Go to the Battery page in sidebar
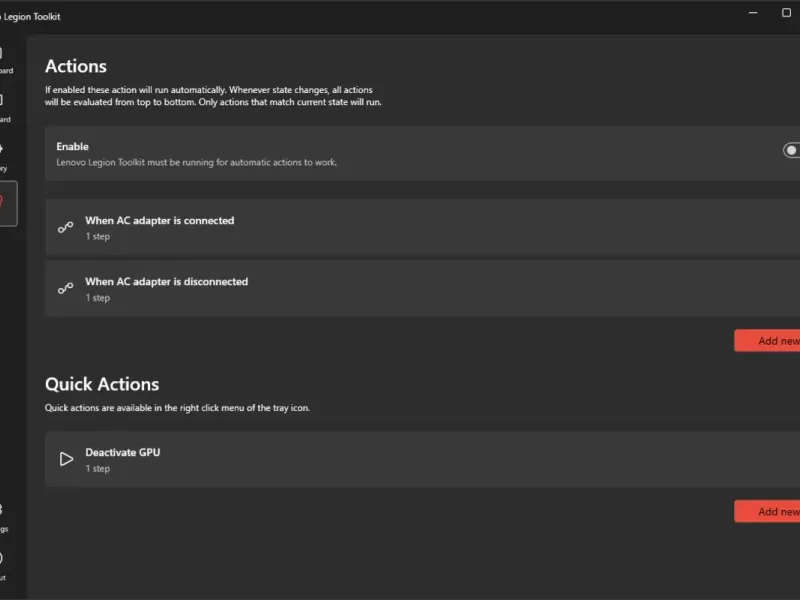 (3, 155)
